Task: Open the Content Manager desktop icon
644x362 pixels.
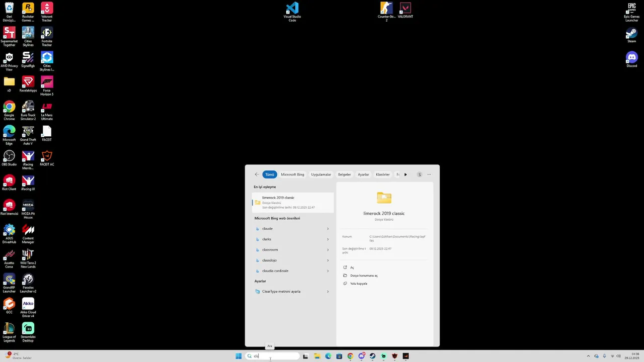Action: (28, 234)
